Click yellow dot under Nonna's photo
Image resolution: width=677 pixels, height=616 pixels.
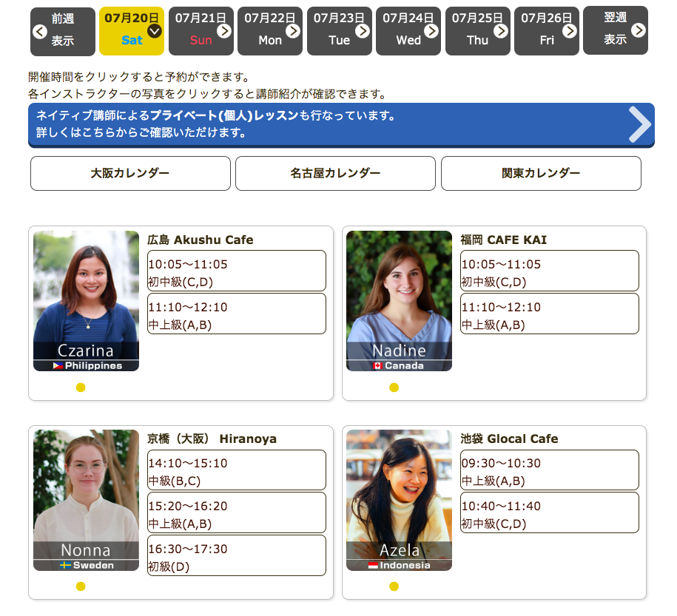pyautogui.click(x=81, y=586)
